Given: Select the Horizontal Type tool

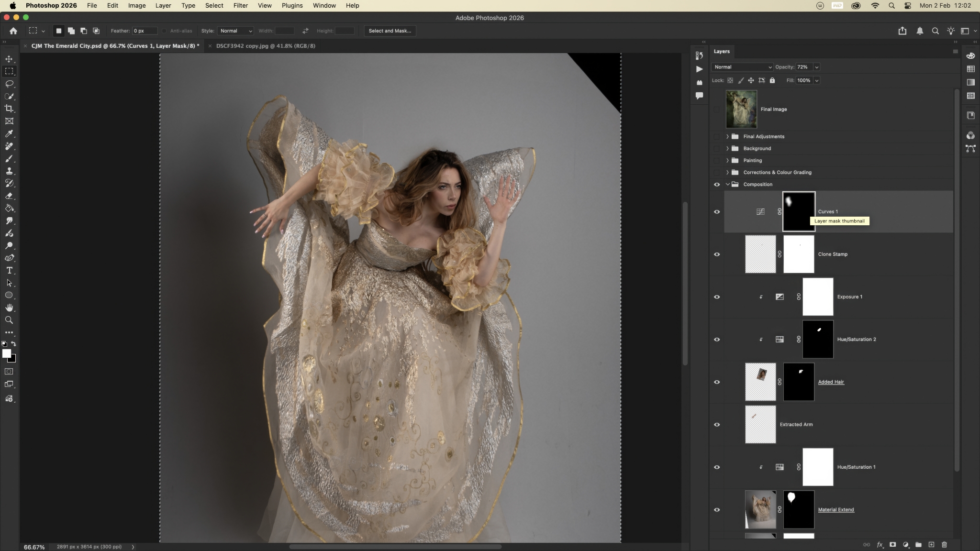Looking at the screenshot, I should point(9,270).
